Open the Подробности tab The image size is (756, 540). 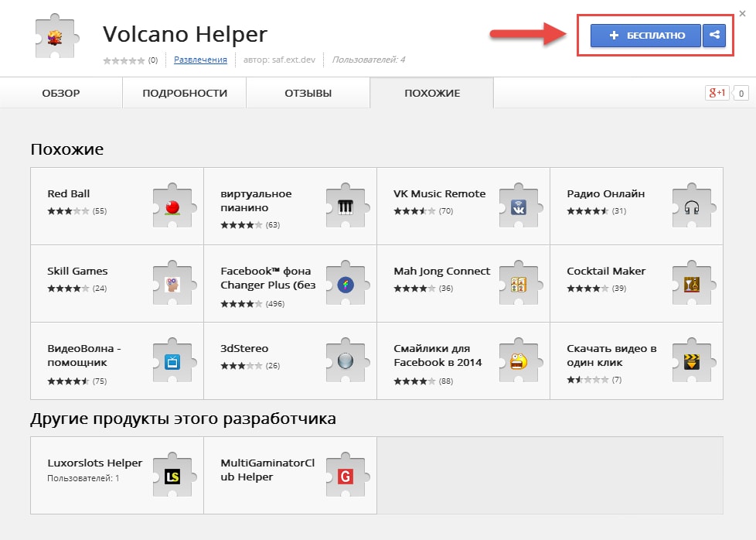click(x=185, y=93)
